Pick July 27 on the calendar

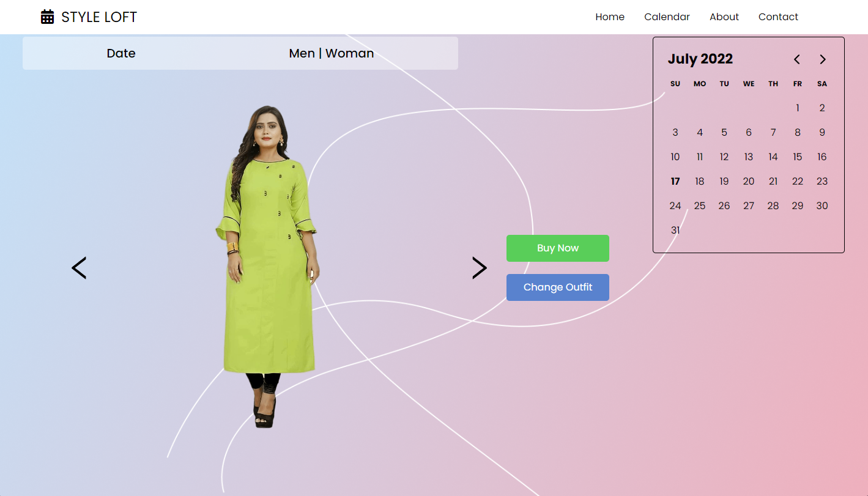click(x=749, y=206)
